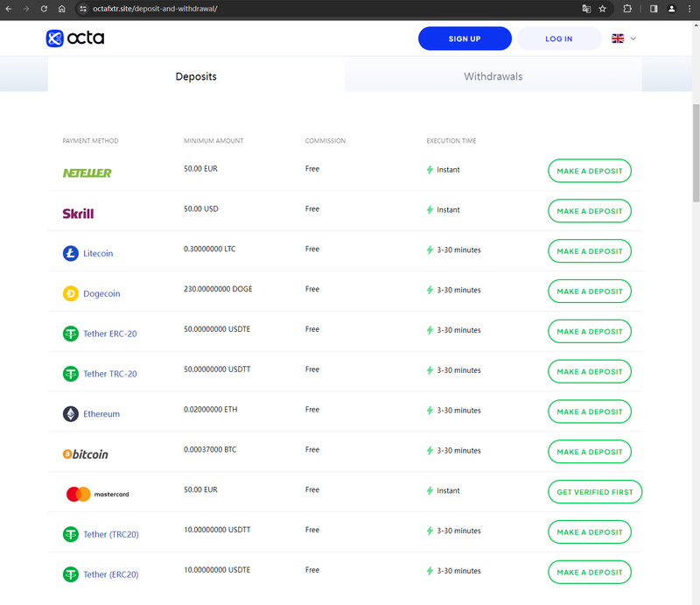Open the Tether TRC-20 link
The height and width of the screenshot is (605, 700).
click(x=110, y=374)
